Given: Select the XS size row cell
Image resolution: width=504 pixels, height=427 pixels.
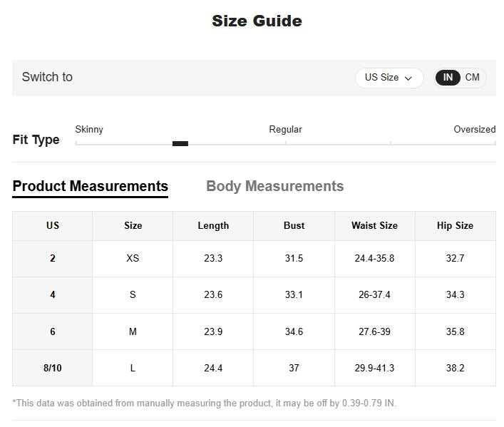Looking at the screenshot, I should point(133,258).
